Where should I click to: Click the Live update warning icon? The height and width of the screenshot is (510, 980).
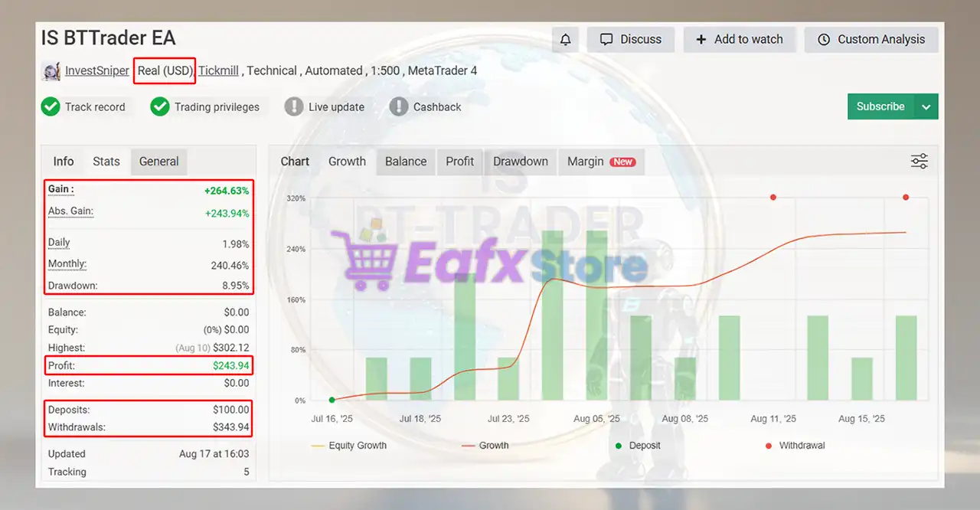(x=294, y=106)
